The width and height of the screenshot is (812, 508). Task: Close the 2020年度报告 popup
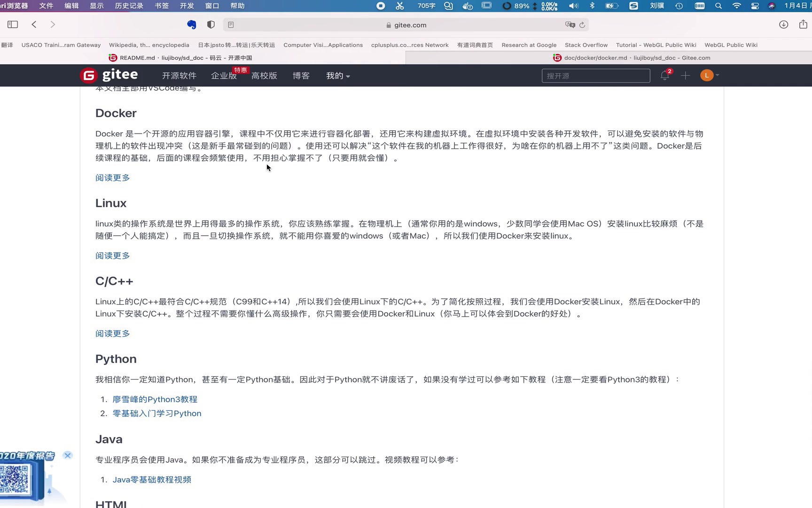click(x=68, y=455)
